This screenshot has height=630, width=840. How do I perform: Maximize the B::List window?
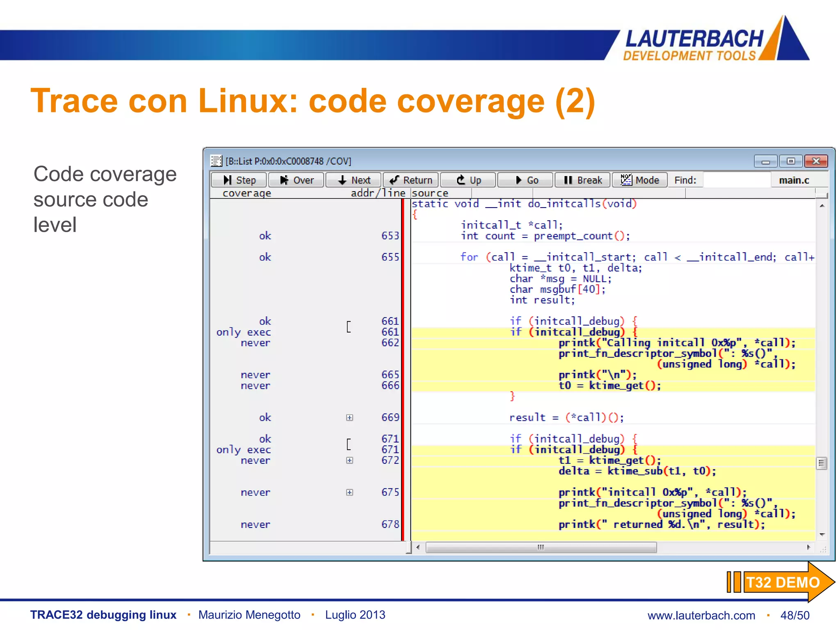(x=791, y=161)
